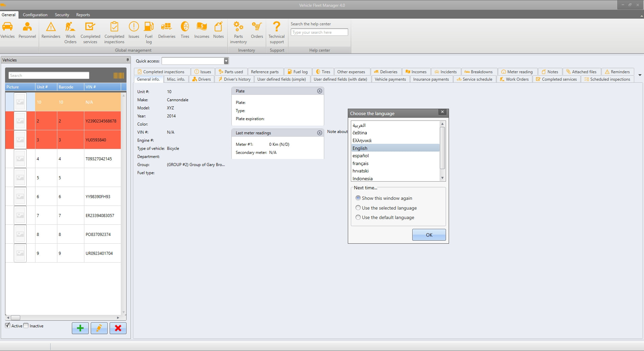This screenshot has width=644, height=351.
Task: Enable the Inactive vehicles checkbox
Action: click(x=26, y=326)
